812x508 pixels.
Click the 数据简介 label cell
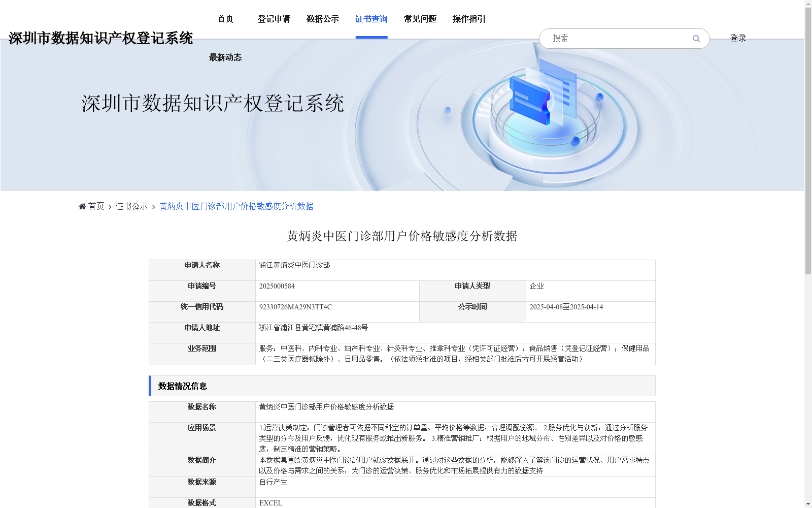[202, 466]
